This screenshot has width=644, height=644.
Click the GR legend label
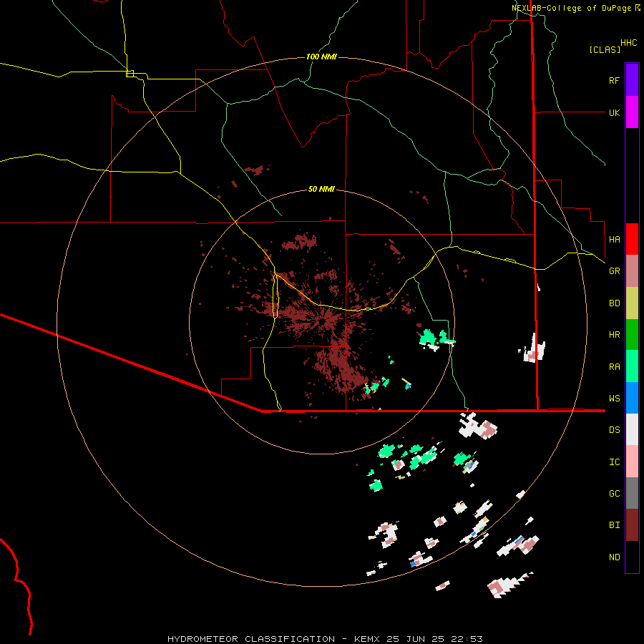(x=614, y=271)
